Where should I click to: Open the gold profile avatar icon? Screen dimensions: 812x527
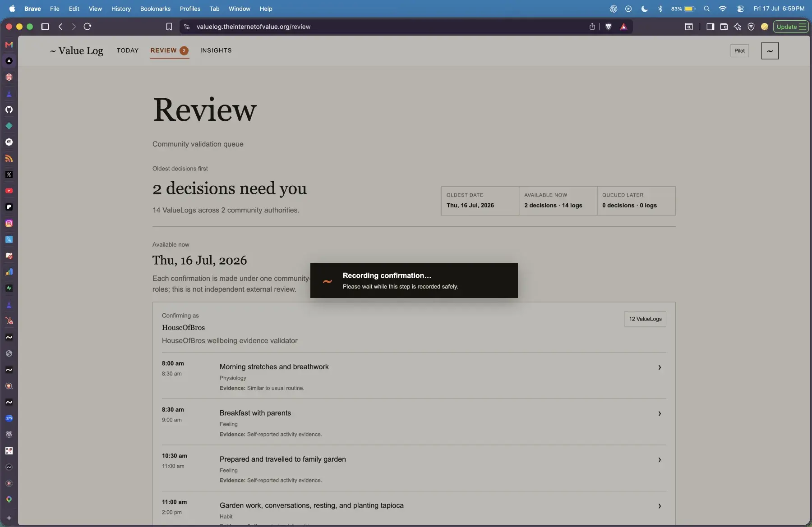point(764,27)
